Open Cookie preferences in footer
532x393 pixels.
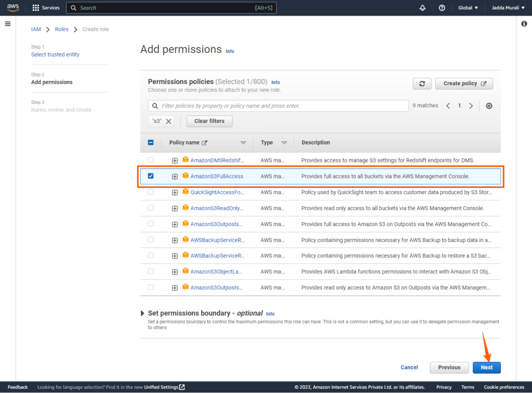(504, 387)
